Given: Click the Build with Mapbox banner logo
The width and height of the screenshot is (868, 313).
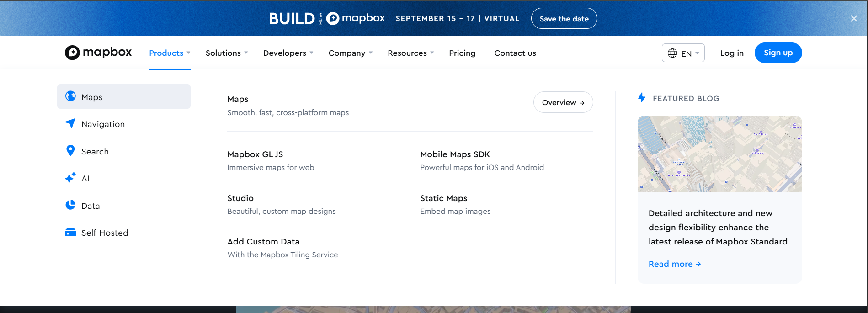Looking at the screenshot, I should pos(327,18).
